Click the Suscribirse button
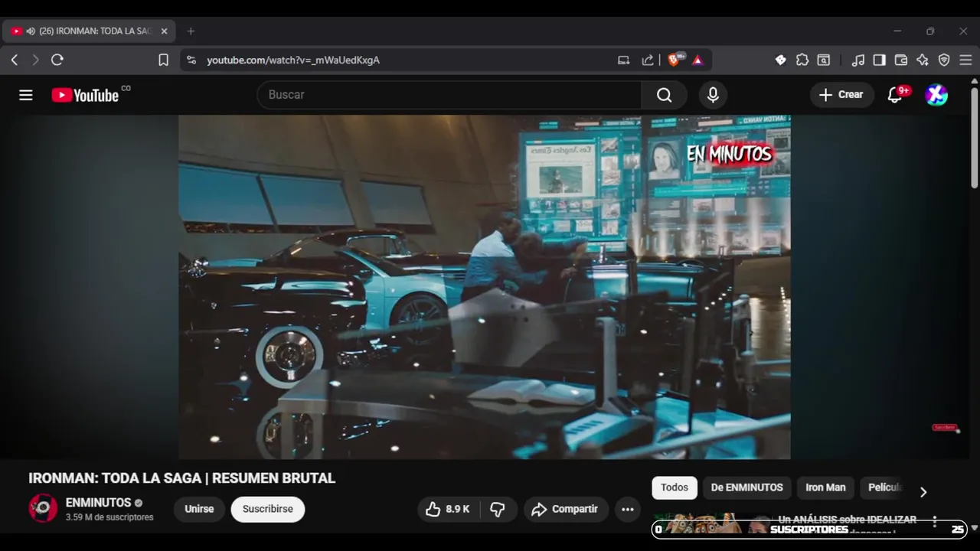980x551 pixels. 268,509
